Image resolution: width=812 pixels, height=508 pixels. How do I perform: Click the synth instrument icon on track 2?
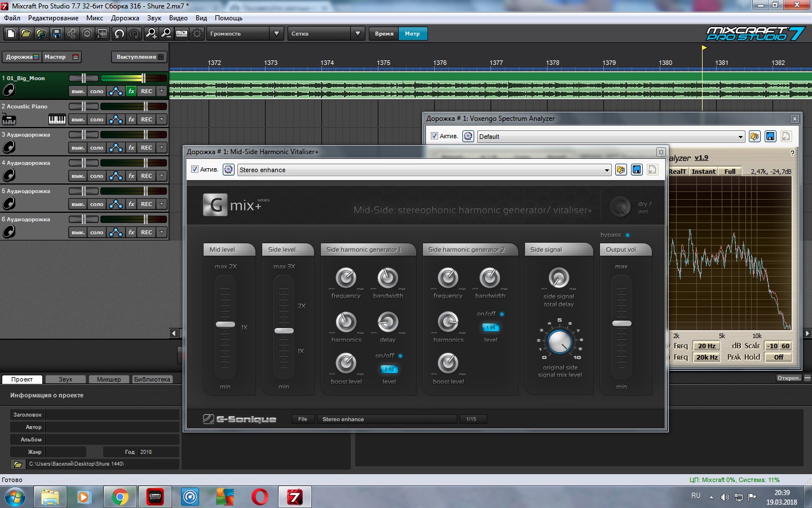(x=9, y=119)
